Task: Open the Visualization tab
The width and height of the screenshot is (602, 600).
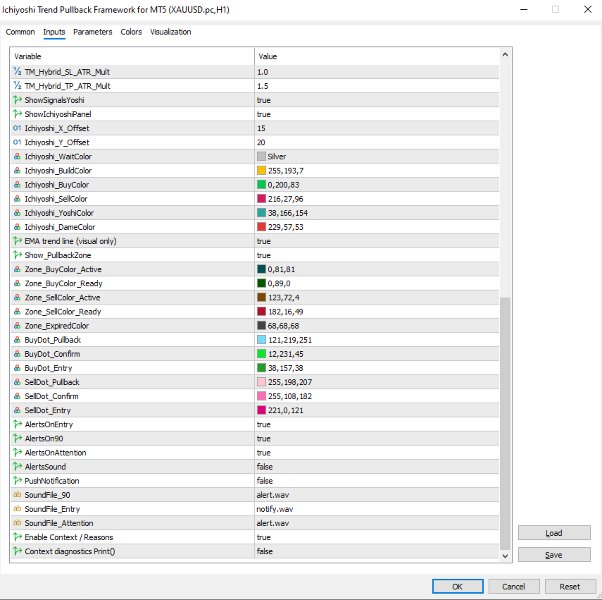Action: (170, 32)
